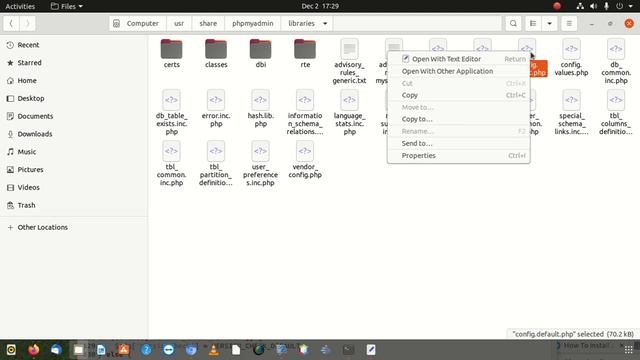Open Pictures in sidebar
Viewport: 640px width, 360px height.
pos(73,169)
